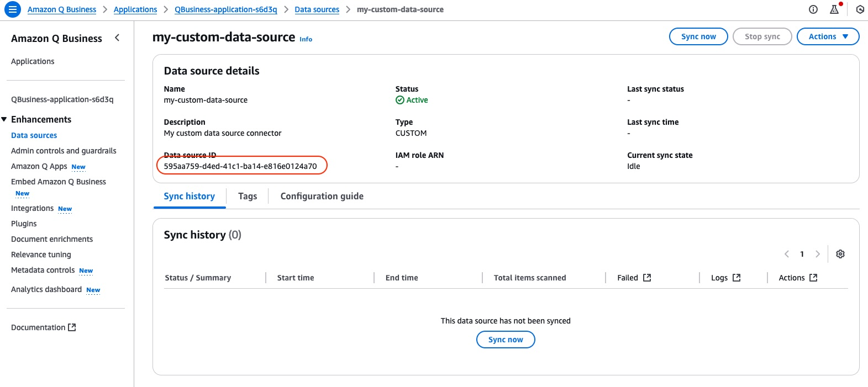Open Plugins in the sidebar

(24, 224)
